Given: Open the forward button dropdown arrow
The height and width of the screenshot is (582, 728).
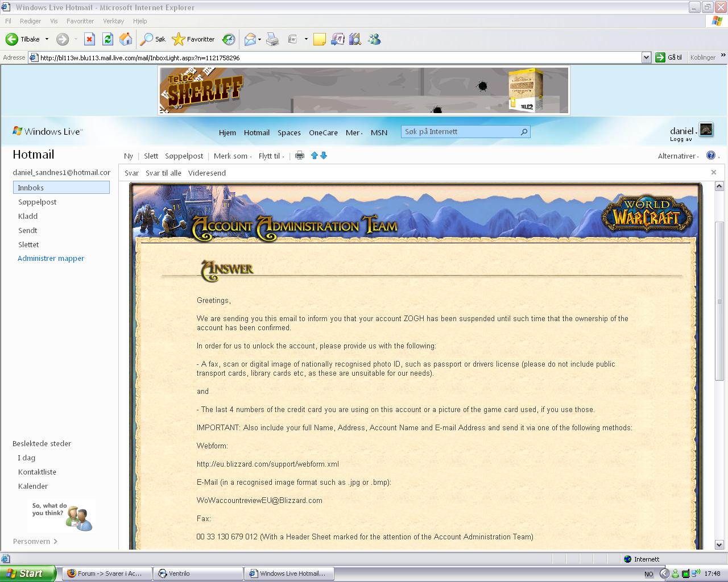Looking at the screenshot, I should pos(76,39).
